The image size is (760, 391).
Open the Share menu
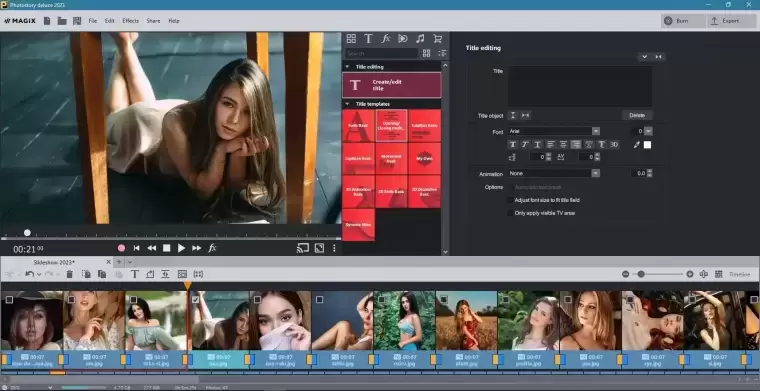[153, 21]
